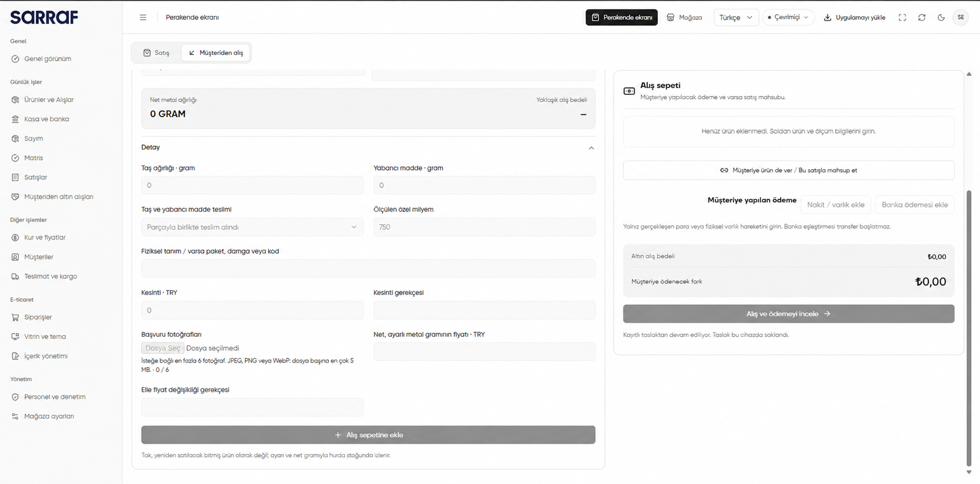Focus the Taş ağırlığı gram field
The image size is (980, 484).
coord(252,185)
